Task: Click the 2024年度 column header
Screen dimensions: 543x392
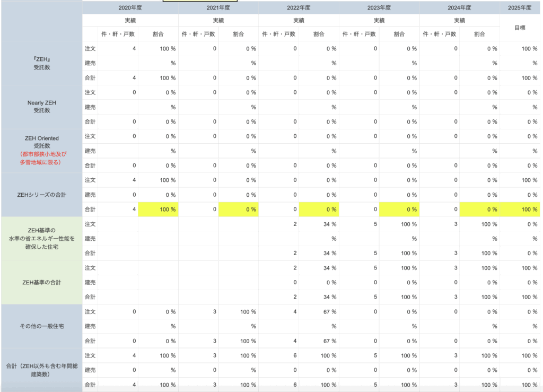Action: pyautogui.click(x=459, y=8)
